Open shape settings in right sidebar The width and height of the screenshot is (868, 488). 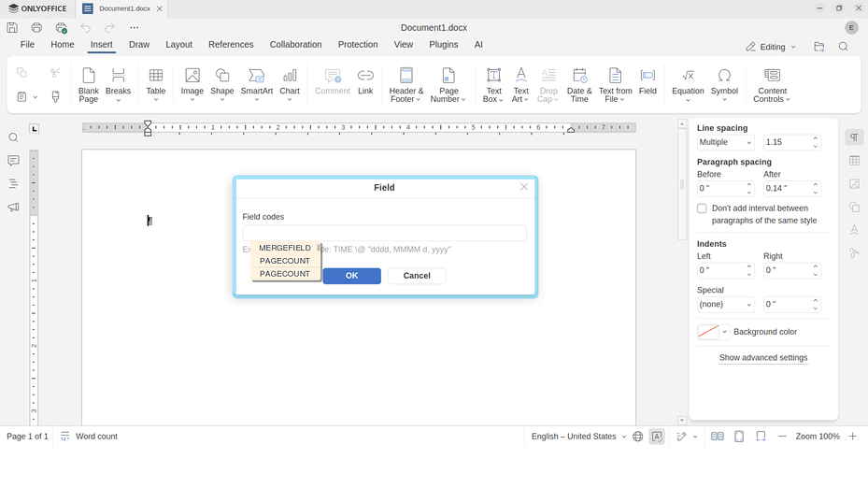pyautogui.click(x=854, y=208)
